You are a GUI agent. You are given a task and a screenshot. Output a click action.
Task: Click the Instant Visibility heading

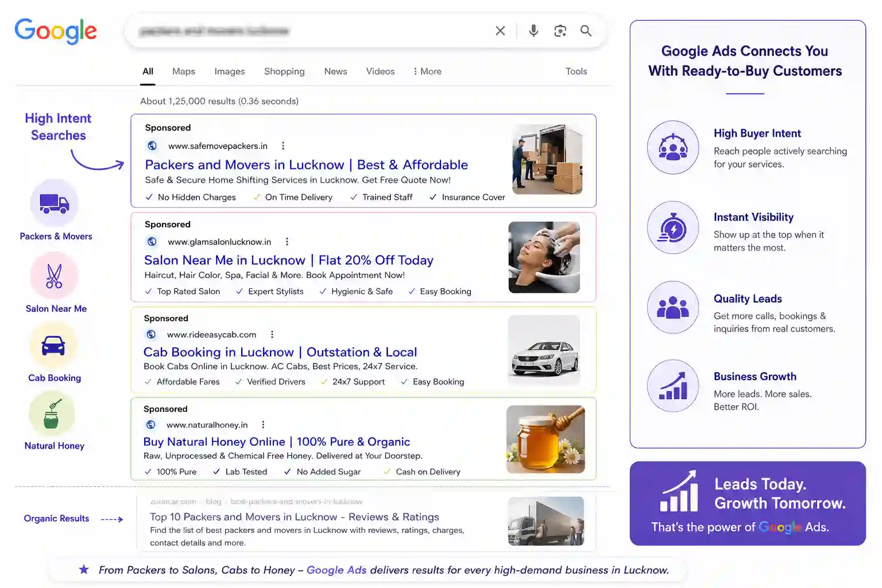pos(753,217)
